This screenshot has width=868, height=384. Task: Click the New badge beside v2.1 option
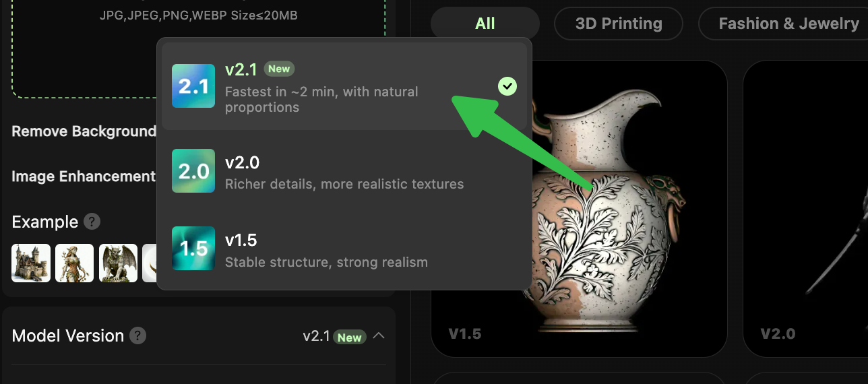[x=279, y=69]
